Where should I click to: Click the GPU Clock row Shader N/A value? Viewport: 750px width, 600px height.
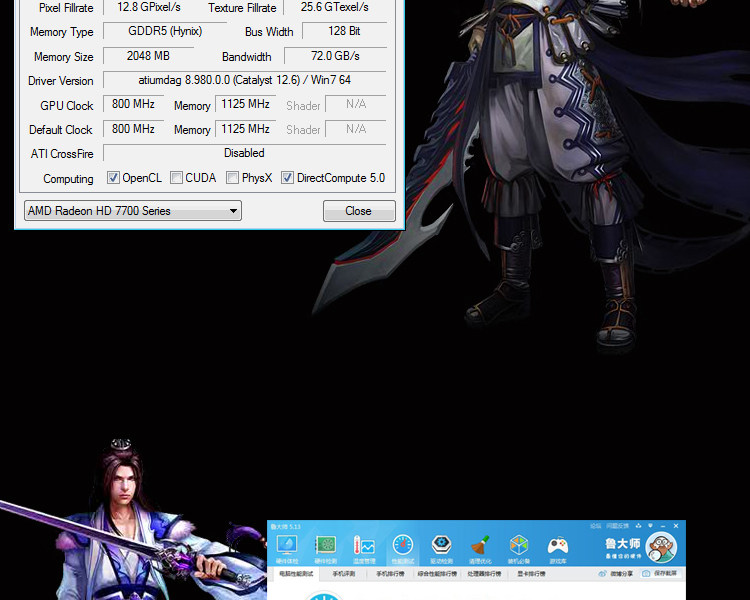pyautogui.click(x=356, y=104)
